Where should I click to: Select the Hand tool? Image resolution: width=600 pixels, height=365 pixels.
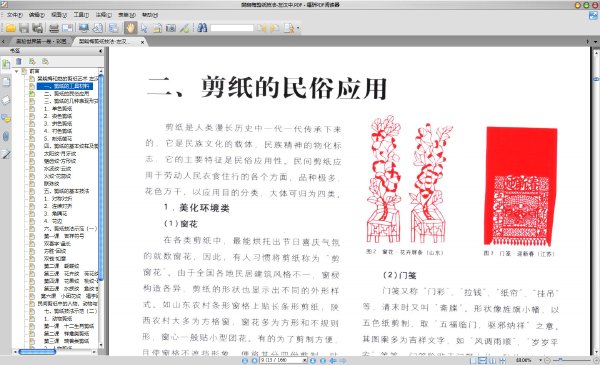click(130, 28)
